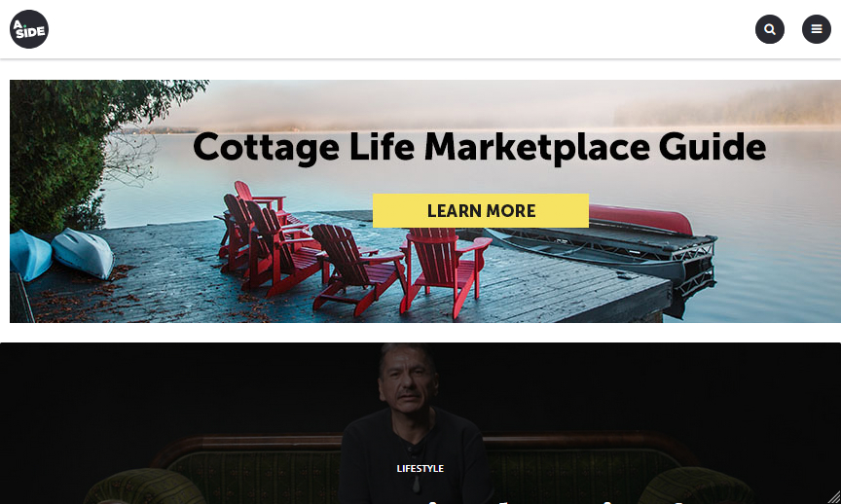
Task: Open the search icon in header
Action: 770,29
